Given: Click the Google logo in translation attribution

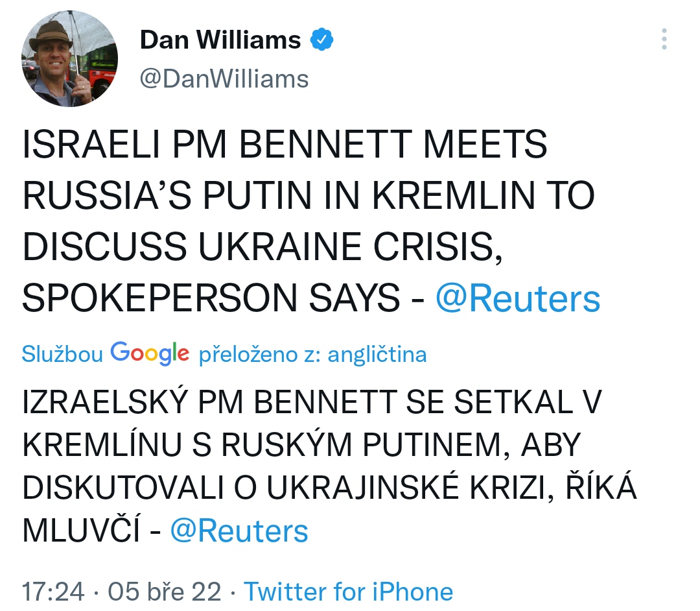Looking at the screenshot, I should tap(150, 353).
